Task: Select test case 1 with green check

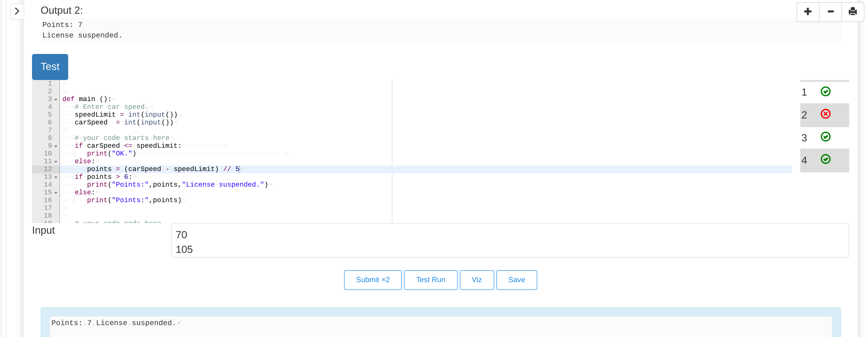Action: [825, 92]
